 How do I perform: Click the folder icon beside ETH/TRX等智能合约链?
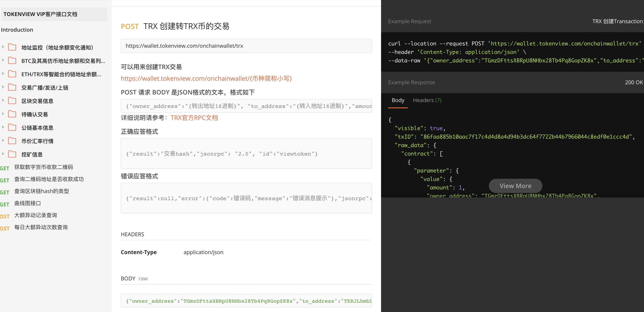pos(12,74)
